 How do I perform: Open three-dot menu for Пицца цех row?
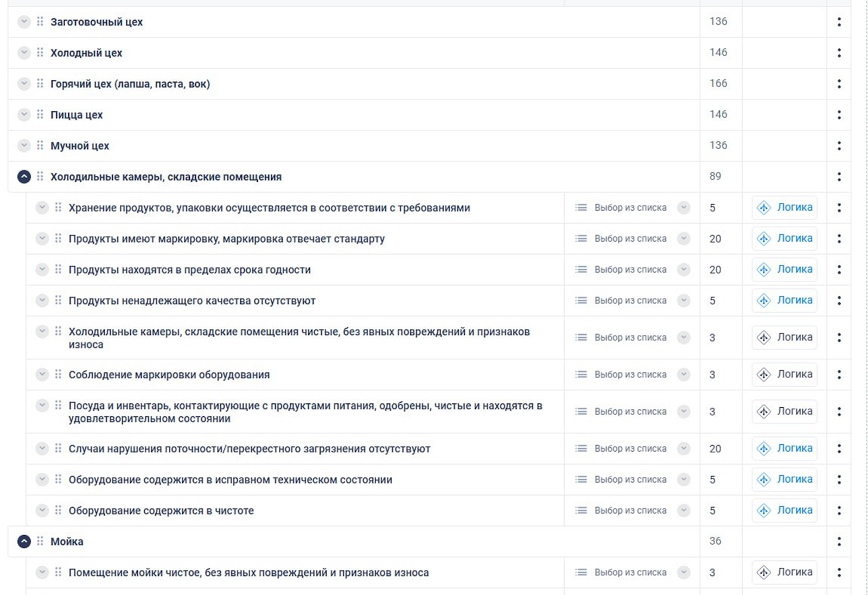(x=839, y=115)
